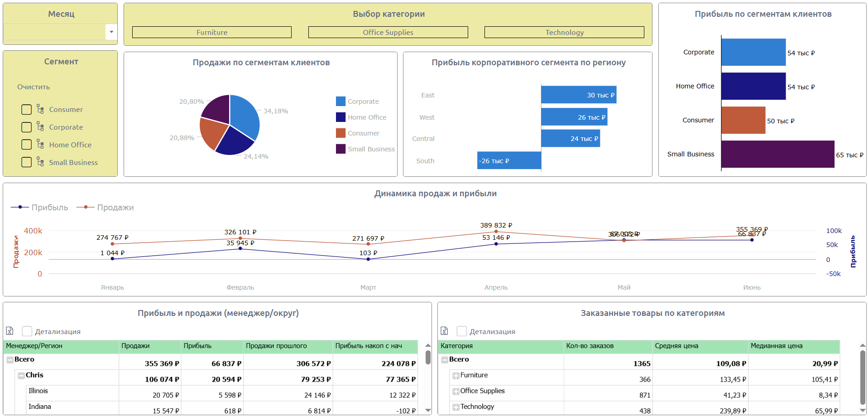
Task: Select the Technology category button
Action: [x=564, y=32]
